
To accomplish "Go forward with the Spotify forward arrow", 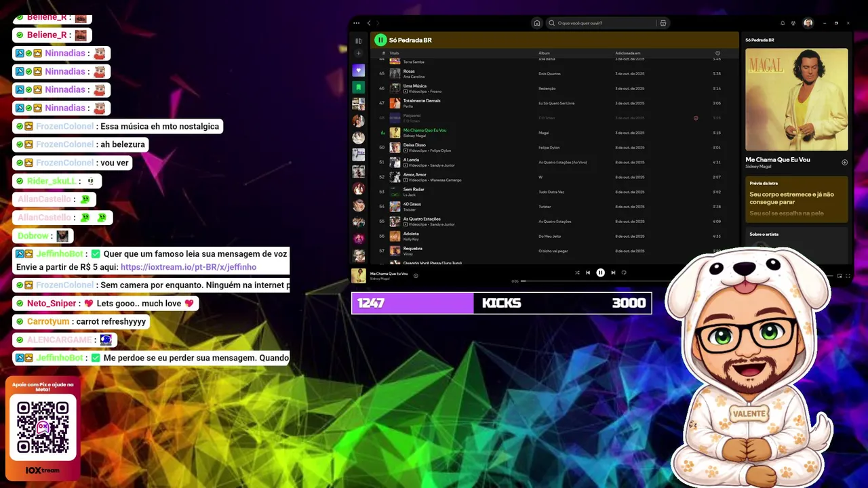I will pyautogui.click(x=378, y=23).
